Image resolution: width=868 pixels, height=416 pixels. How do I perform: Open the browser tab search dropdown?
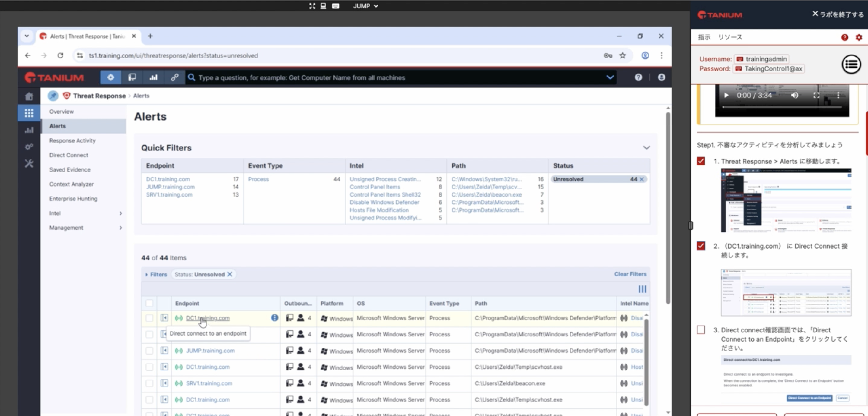[27, 36]
